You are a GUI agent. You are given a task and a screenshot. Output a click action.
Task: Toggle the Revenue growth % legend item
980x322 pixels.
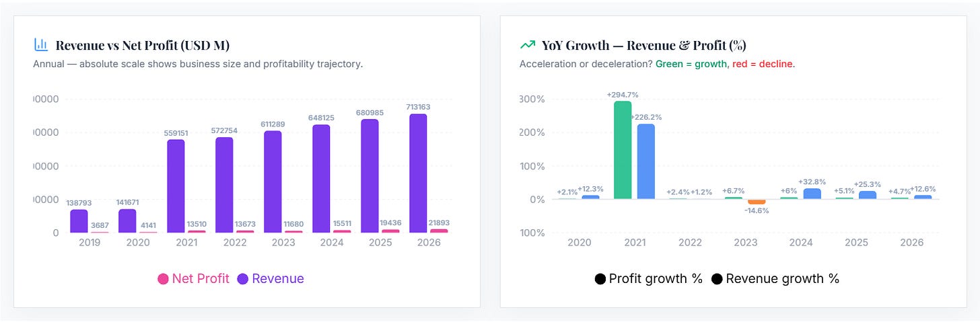tap(775, 278)
